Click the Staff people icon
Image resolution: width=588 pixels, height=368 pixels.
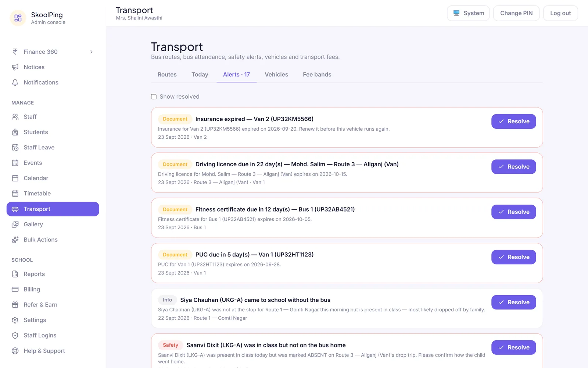15,117
